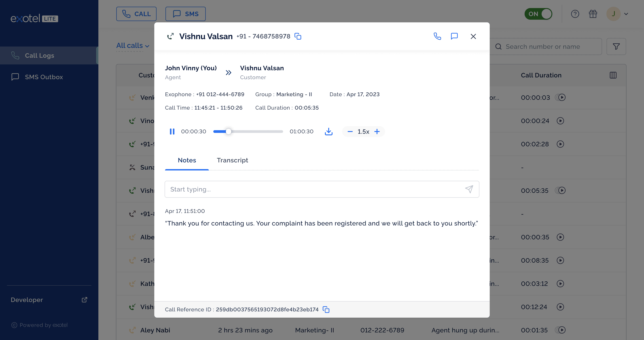Open SMS Outbox in the sidebar
This screenshot has width=644, height=340.
coord(44,77)
